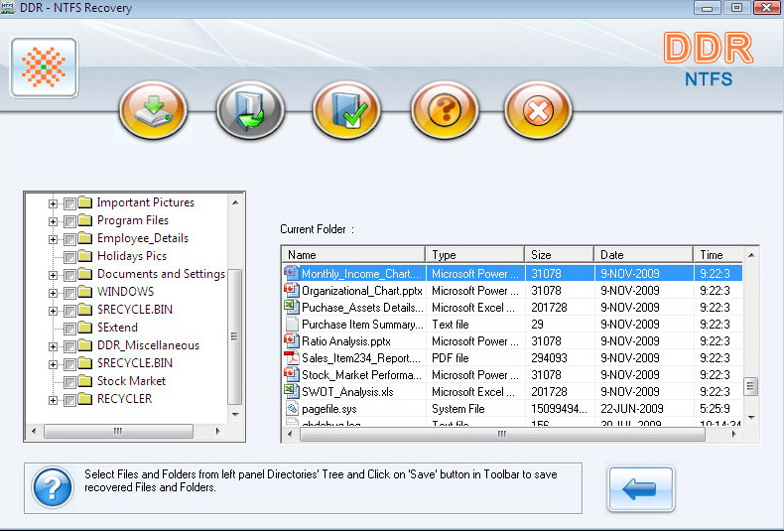Click the Save recovered files toolbar icon
Viewport: 784px width, 532px height.
[x=250, y=110]
